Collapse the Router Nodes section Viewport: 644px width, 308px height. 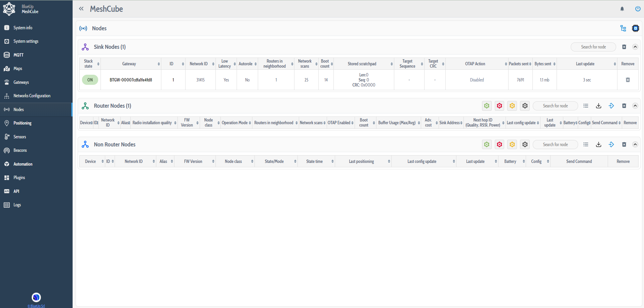635,106
